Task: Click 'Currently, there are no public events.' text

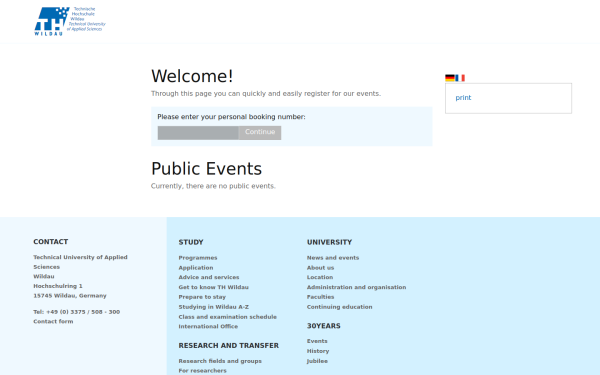Action: (213, 186)
